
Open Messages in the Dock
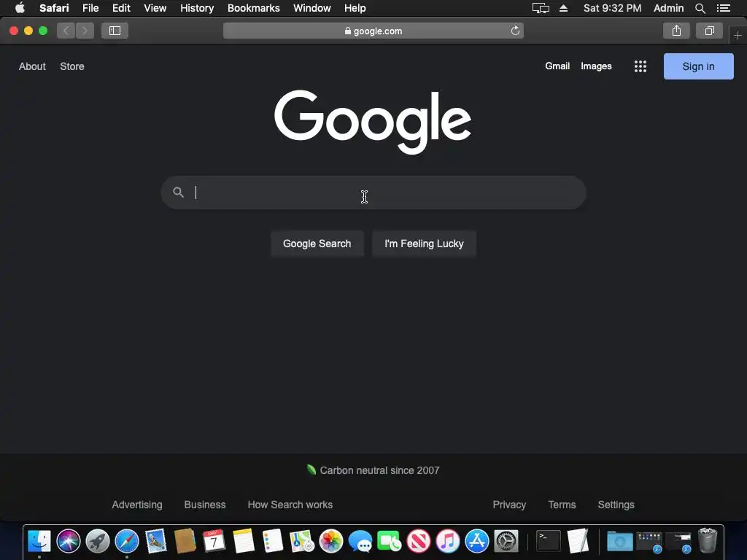[360, 542]
